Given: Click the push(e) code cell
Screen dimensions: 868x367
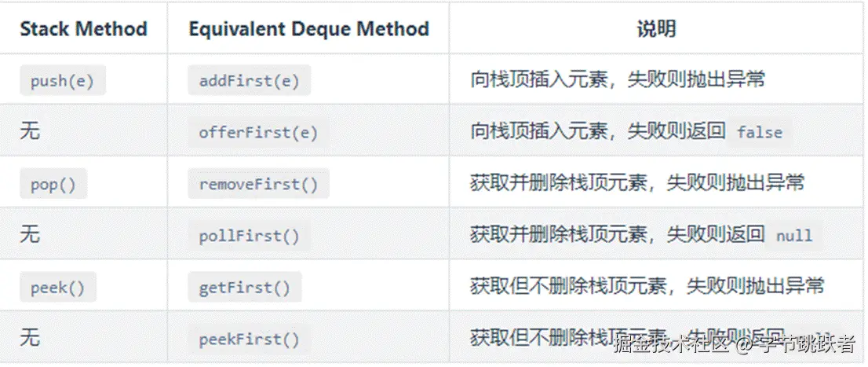Looking at the screenshot, I should (63, 81).
